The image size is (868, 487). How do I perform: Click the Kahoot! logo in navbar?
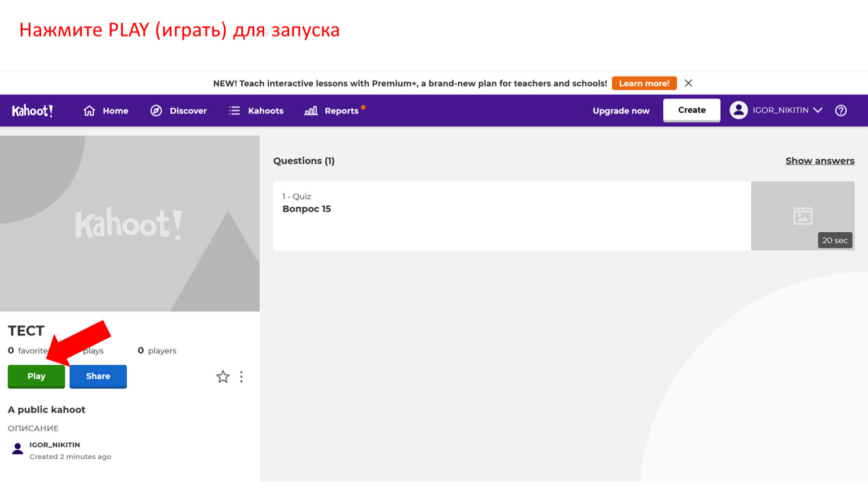tap(32, 110)
